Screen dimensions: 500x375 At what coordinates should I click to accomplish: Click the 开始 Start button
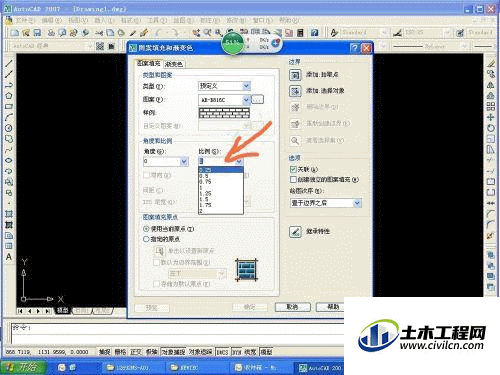point(23,367)
